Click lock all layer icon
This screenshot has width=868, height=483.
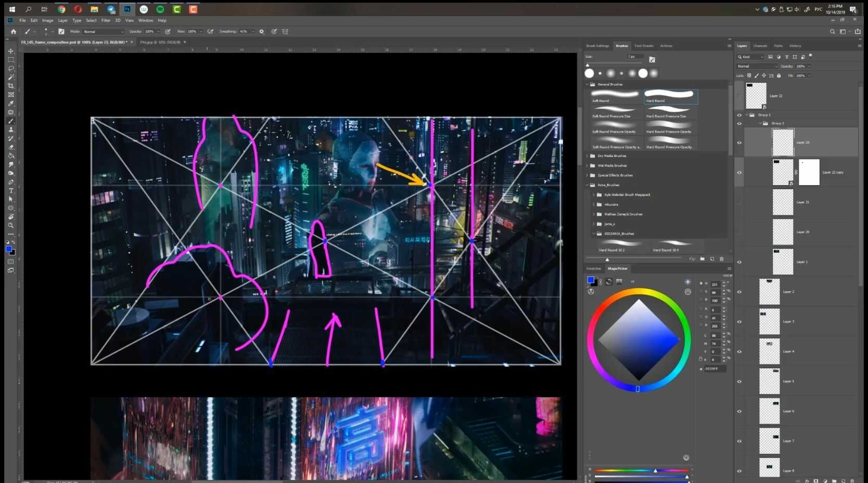click(x=779, y=75)
